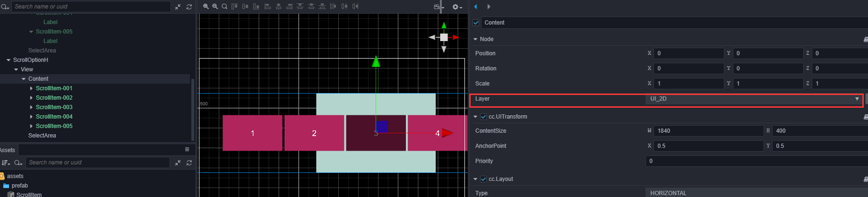Toggle the cc.UITransform component checkbox

tap(483, 117)
